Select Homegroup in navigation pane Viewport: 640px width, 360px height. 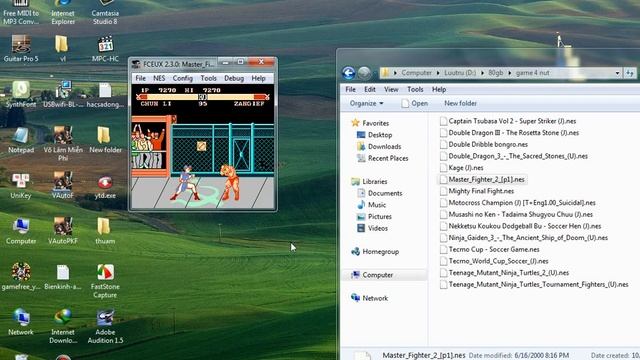[375, 252]
